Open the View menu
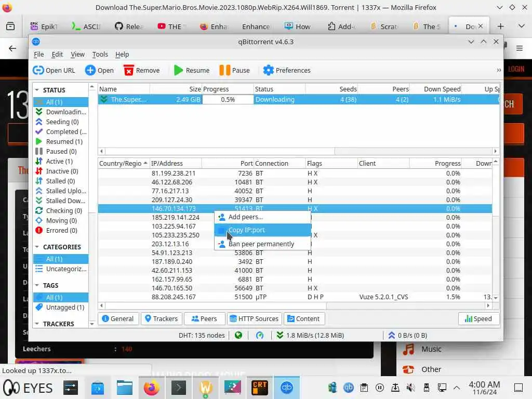Viewport: 532px width, 399px height. click(77, 54)
